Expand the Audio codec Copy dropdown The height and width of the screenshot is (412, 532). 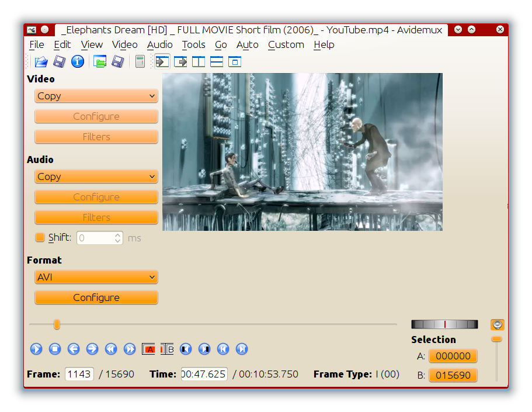tap(96, 176)
